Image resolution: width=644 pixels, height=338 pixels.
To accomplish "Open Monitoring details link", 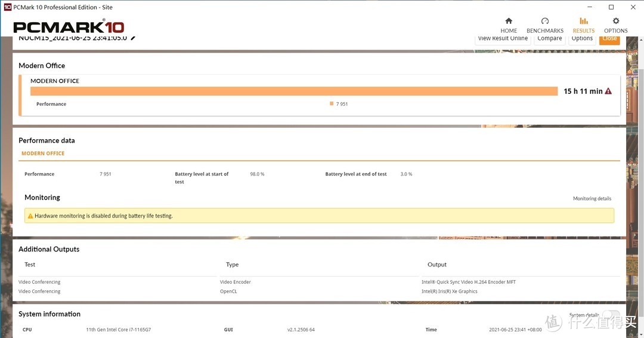I will pyautogui.click(x=592, y=199).
